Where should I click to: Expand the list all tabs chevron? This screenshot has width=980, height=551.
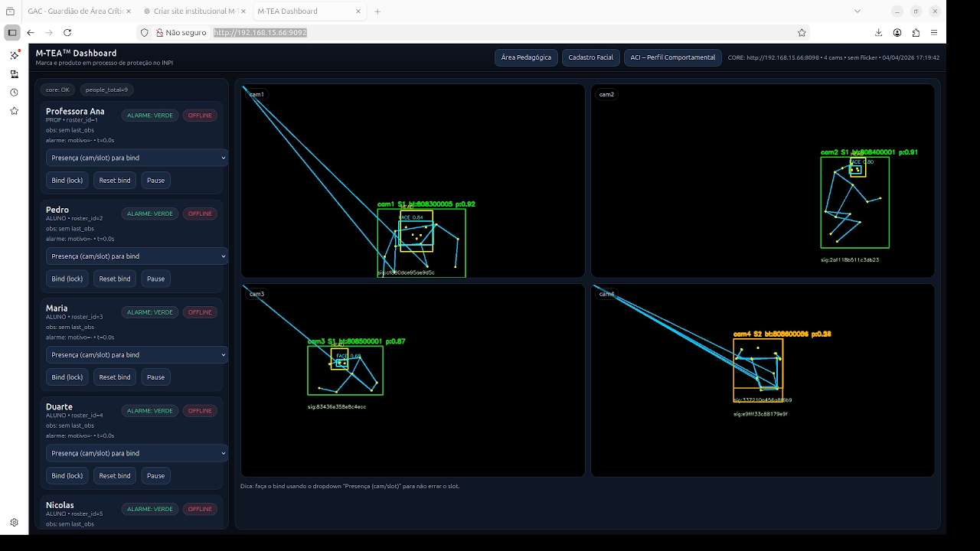tap(857, 11)
